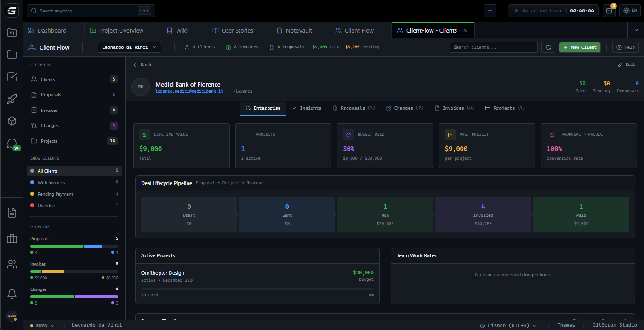Show only clients With Invoices
Viewport: 644px width, 330px height.
[x=51, y=182]
